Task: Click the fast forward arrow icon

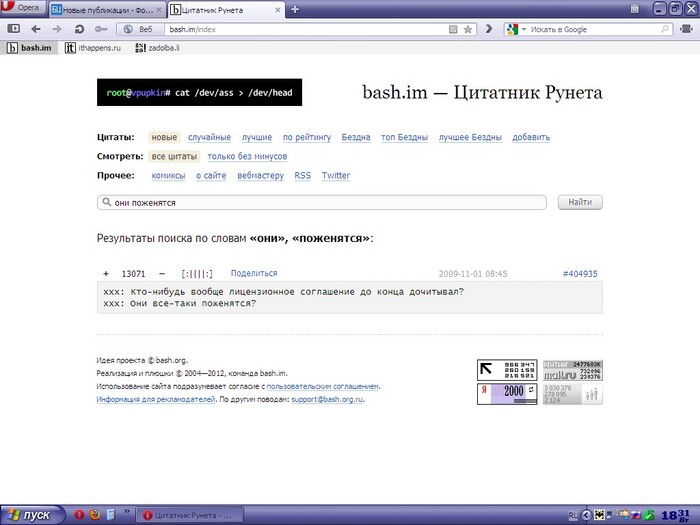Action: [489, 29]
